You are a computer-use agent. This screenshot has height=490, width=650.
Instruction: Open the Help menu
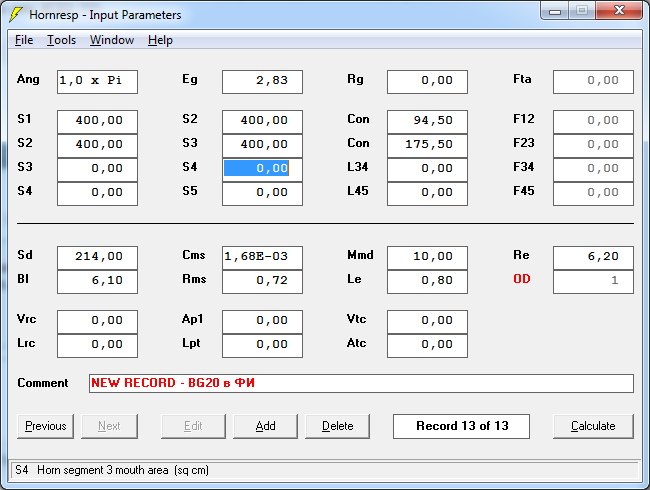[160, 40]
